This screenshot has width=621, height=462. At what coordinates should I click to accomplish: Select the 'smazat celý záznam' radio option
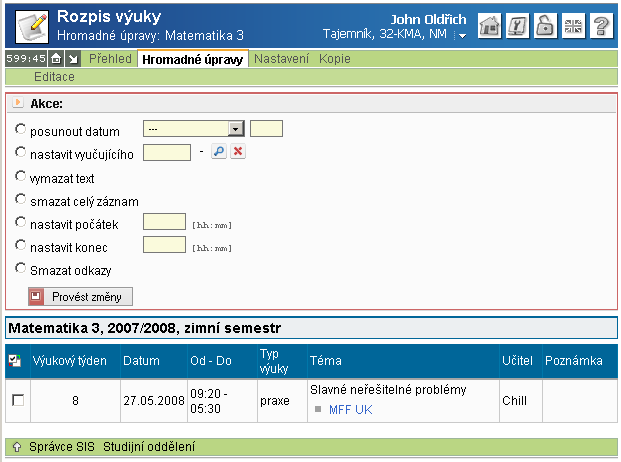[21, 200]
